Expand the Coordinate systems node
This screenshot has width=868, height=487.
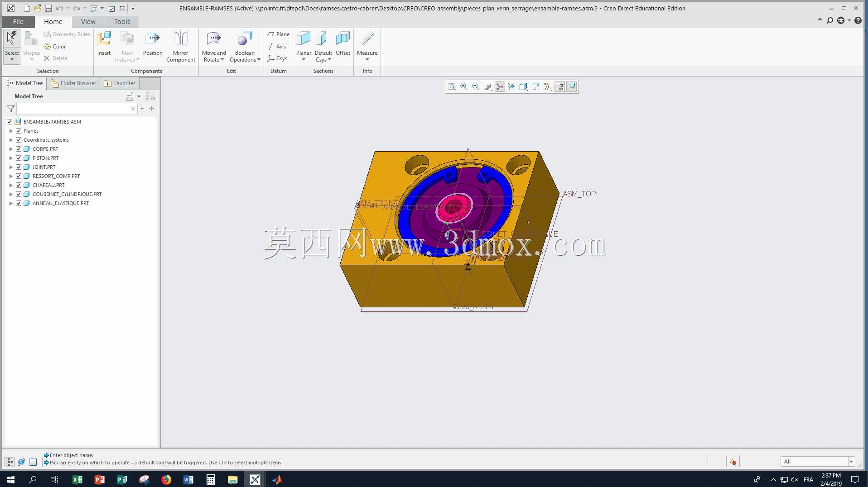click(x=11, y=140)
